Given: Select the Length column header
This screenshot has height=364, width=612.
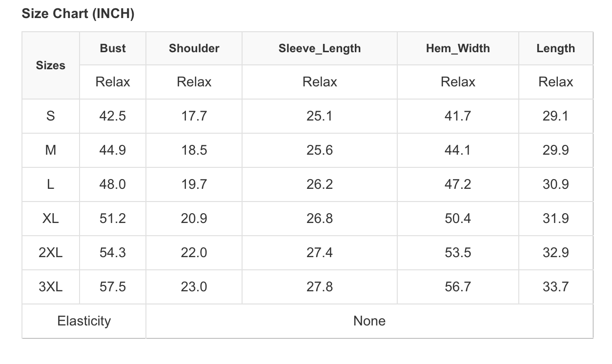Looking at the screenshot, I should pyautogui.click(x=555, y=48).
